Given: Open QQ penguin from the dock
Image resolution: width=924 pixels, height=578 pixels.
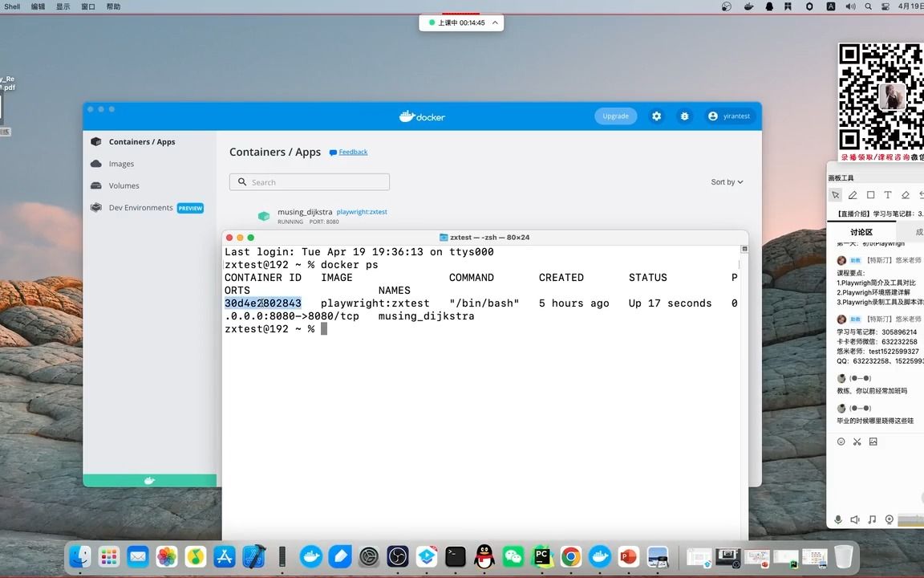Looking at the screenshot, I should click(x=484, y=556).
